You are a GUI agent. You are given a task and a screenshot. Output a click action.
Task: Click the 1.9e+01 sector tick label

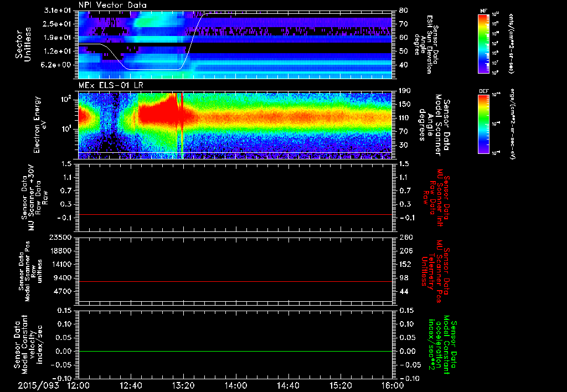(58, 38)
